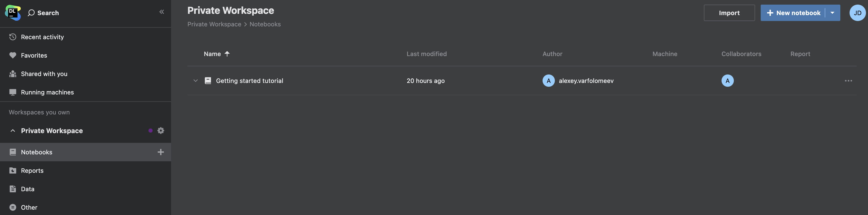Open the Search icon in the sidebar
This screenshot has width=868, height=215.
pyautogui.click(x=31, y=13)
